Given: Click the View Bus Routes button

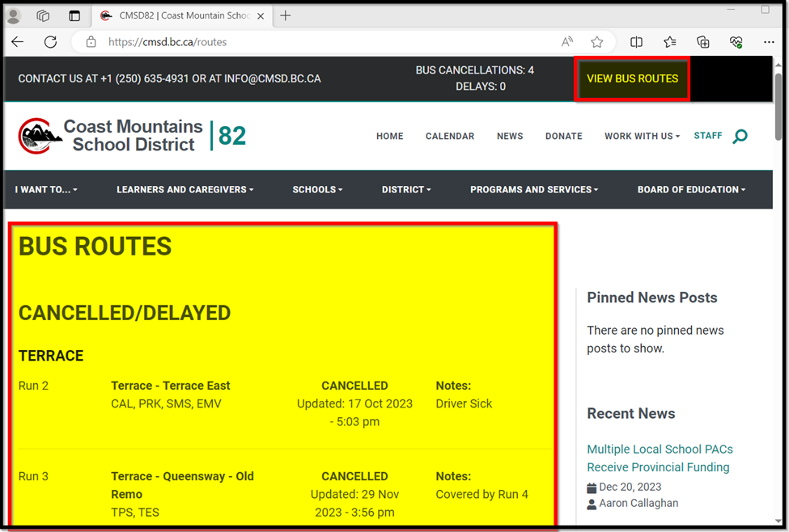Looking at the screenshot, I should tap(632, 79).
